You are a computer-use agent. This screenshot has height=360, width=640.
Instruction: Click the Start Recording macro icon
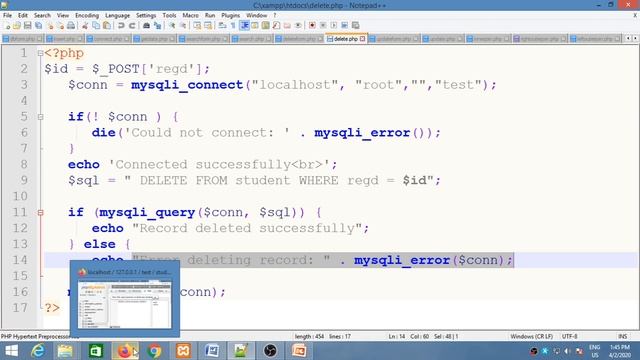pyautogui.click(x=312, y=26)
